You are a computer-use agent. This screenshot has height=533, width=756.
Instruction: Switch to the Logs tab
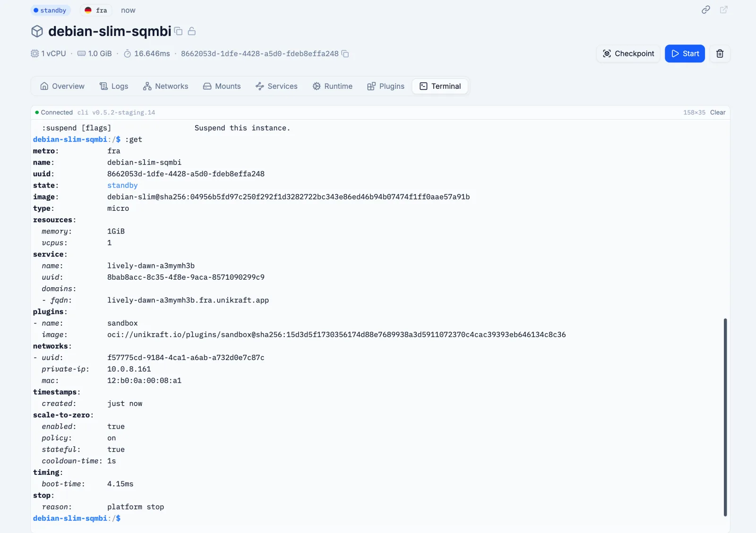[114, 86]
